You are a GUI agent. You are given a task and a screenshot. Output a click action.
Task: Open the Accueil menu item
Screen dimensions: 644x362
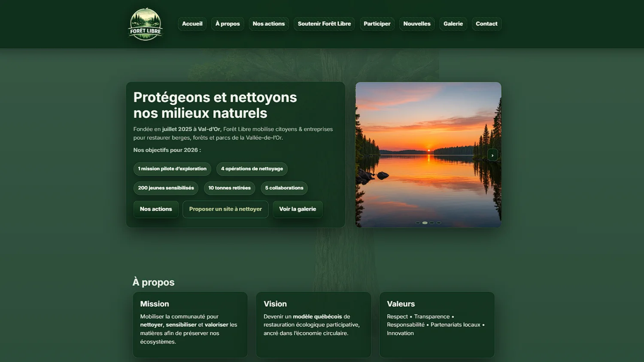[x=192, y=24]
